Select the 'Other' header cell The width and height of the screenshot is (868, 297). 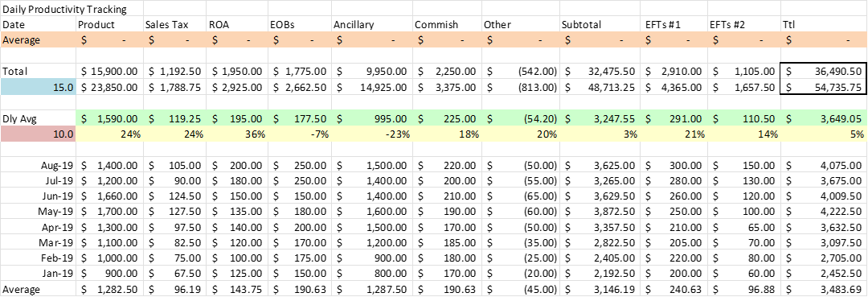coord(520,25)
